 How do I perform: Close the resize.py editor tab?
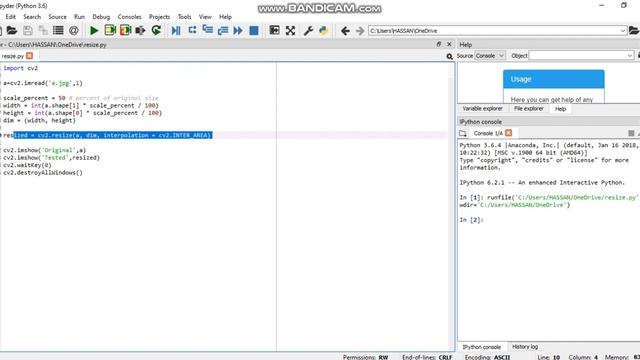29,56
